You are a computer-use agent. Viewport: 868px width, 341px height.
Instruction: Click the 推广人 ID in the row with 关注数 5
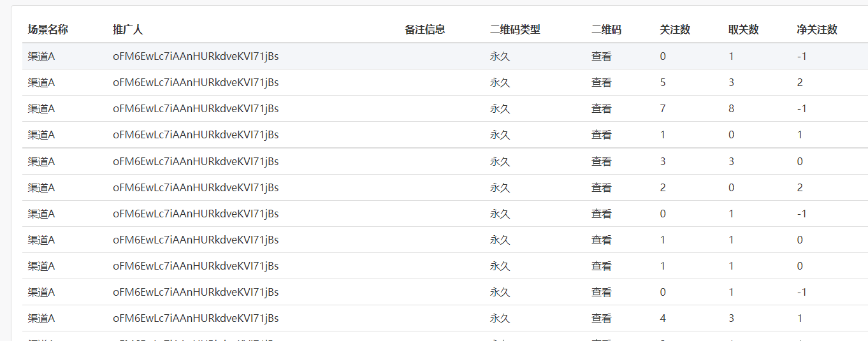[196, 82]
